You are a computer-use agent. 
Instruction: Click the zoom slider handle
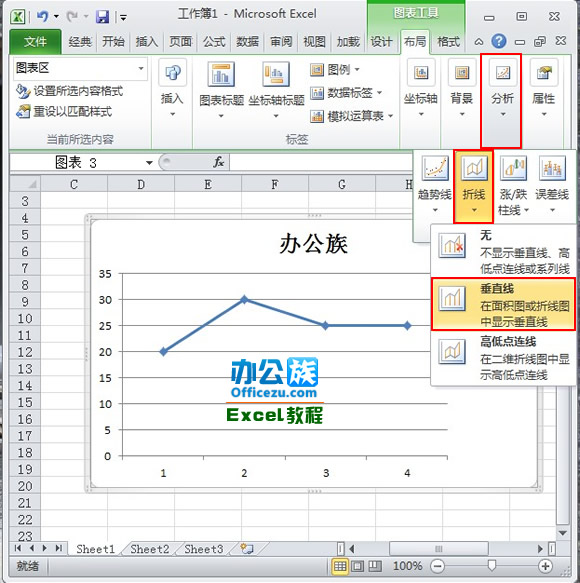[x=492, y=566]
